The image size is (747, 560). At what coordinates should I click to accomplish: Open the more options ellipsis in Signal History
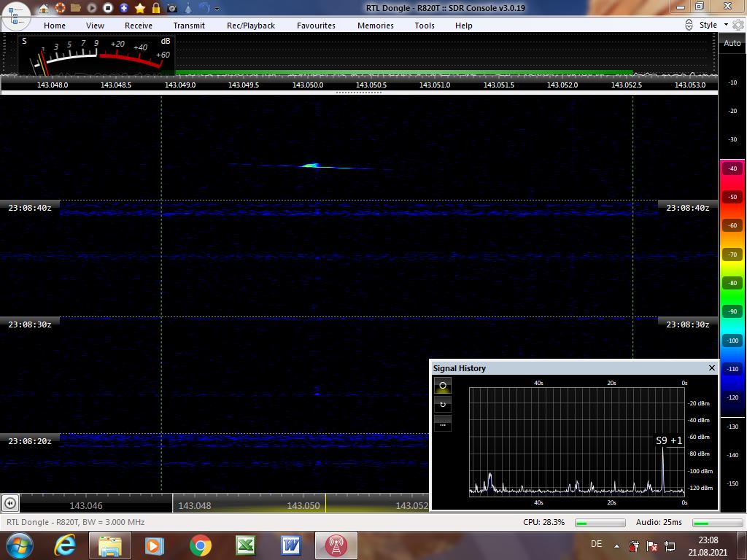(443, 424)
